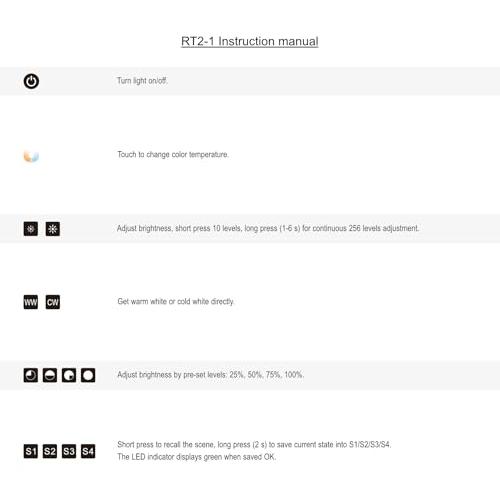Screen dimensions: 500x500
Task: Click the increase brightness icon
Action: click(53, 229)
